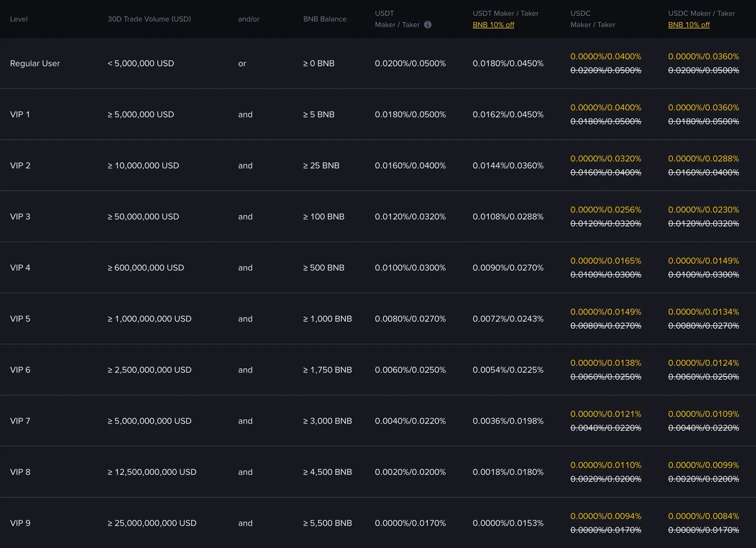This screenshot has width=756, height=548.
Task: Click the ≥ 0 BNB balance cell
Action: click(319, 63)
